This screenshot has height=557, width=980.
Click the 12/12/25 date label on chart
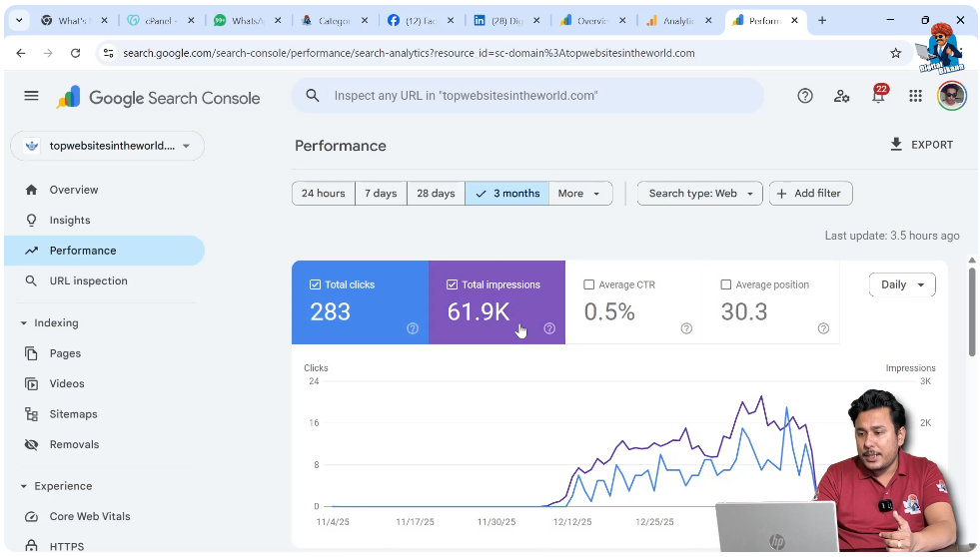click(572, 521)
